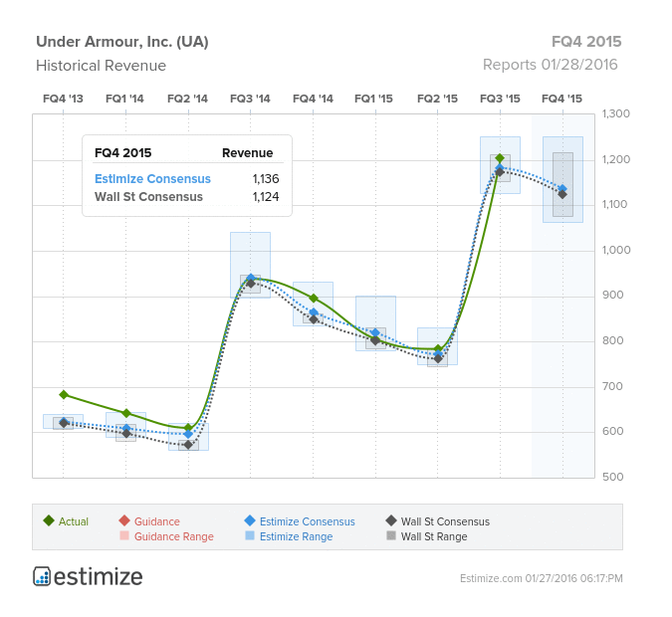Screen dimensions: 672x617
Task: Click the FQ3 '15 Actual green data point
Action: 500,158
